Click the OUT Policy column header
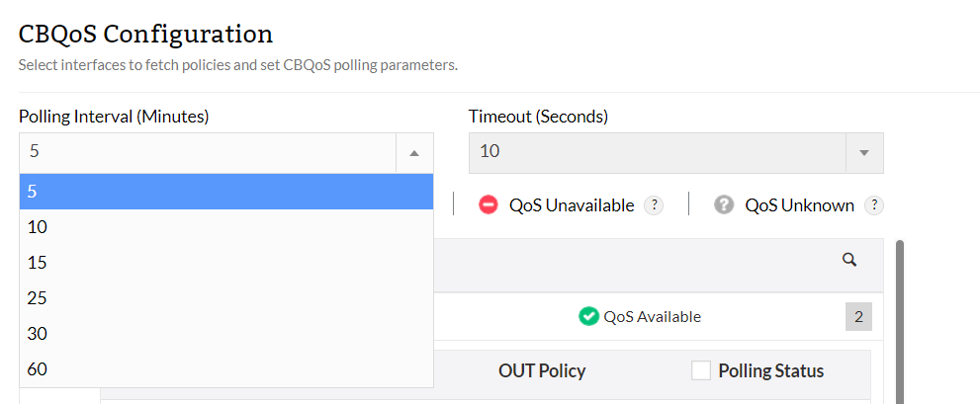Viewport: 980px width, 404px height. (542, 371)
